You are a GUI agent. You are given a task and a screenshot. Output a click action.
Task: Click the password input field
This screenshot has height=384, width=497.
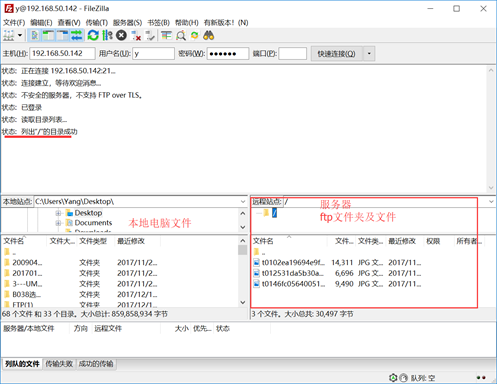point(228,53)
